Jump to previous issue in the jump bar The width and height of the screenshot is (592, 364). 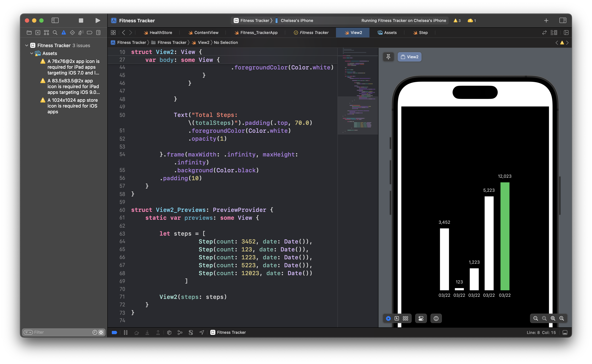coord(557,43)
